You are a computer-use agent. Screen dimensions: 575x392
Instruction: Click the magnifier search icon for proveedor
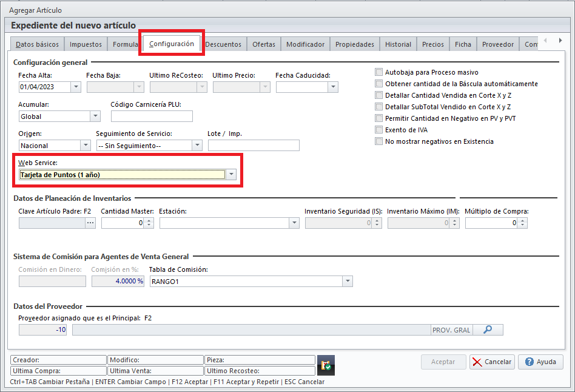coord(488,330)
